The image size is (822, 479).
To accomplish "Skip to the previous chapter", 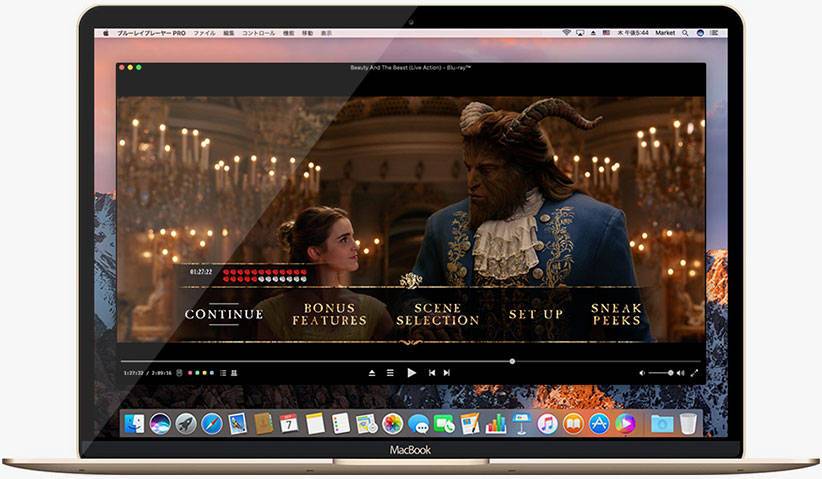I will coord(432,373).
